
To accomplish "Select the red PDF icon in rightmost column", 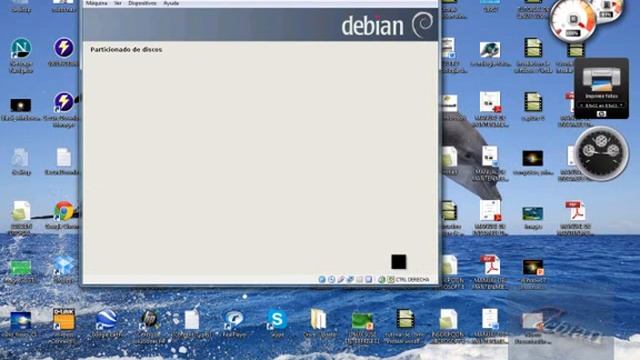I will pos(575,211).
